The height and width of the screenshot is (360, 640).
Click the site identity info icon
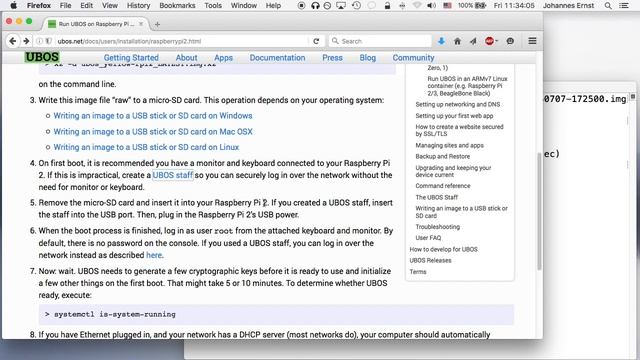point(40,41)
